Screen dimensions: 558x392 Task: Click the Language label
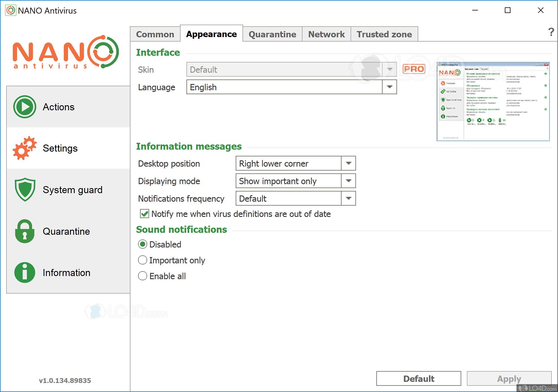coord(156,87)
